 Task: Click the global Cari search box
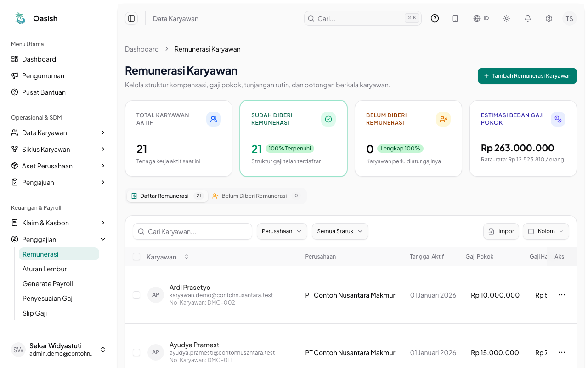pos(363,18)
